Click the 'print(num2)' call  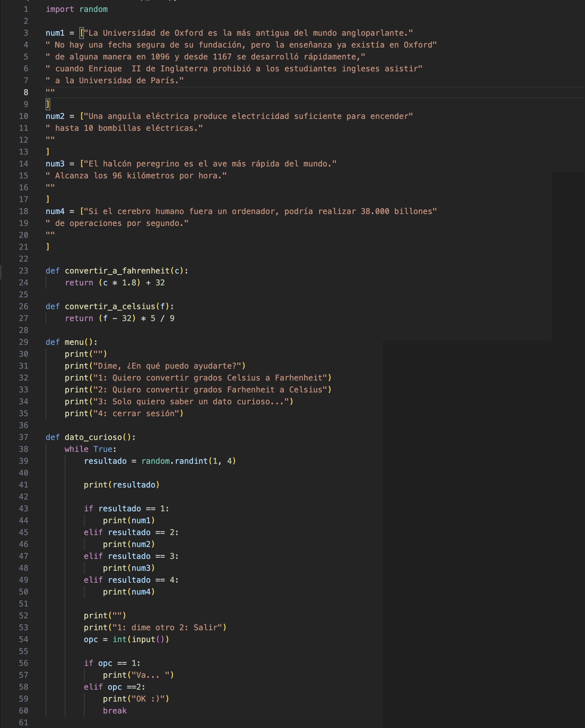click(129, 544)
